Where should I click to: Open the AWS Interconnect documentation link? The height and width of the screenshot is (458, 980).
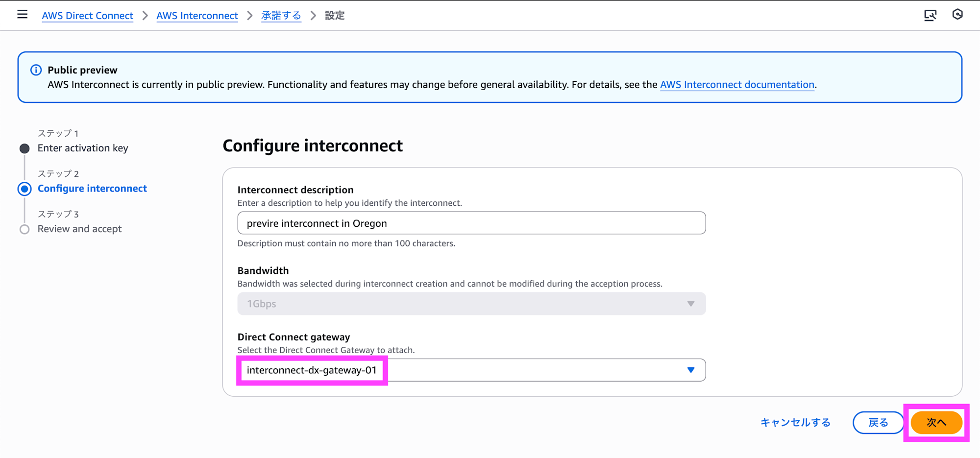(737, 85)
